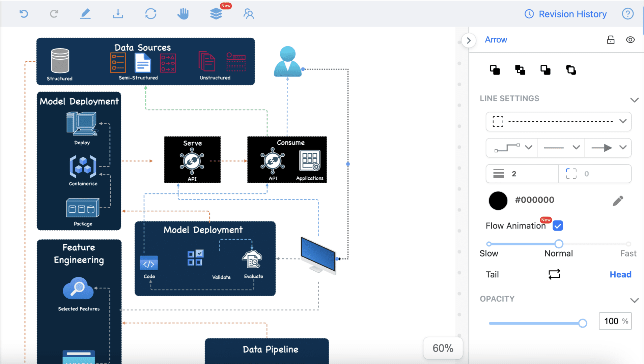Click the bring-to-front arrange icon

[494, 70]
